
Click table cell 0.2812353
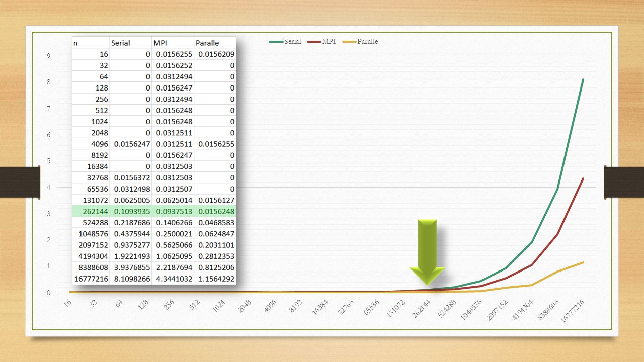[216, 256]
